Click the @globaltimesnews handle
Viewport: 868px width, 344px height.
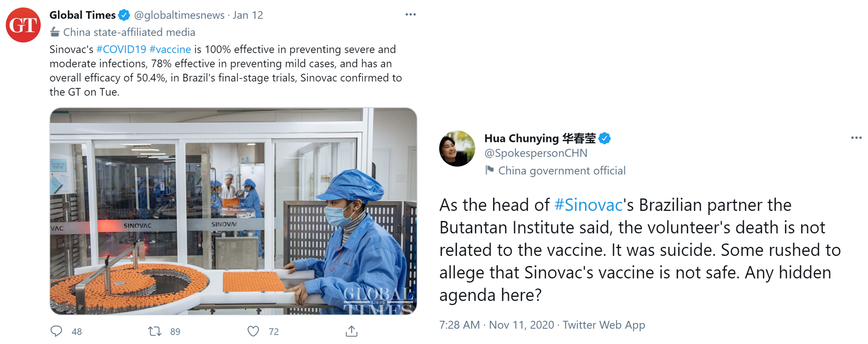(179, 15)
